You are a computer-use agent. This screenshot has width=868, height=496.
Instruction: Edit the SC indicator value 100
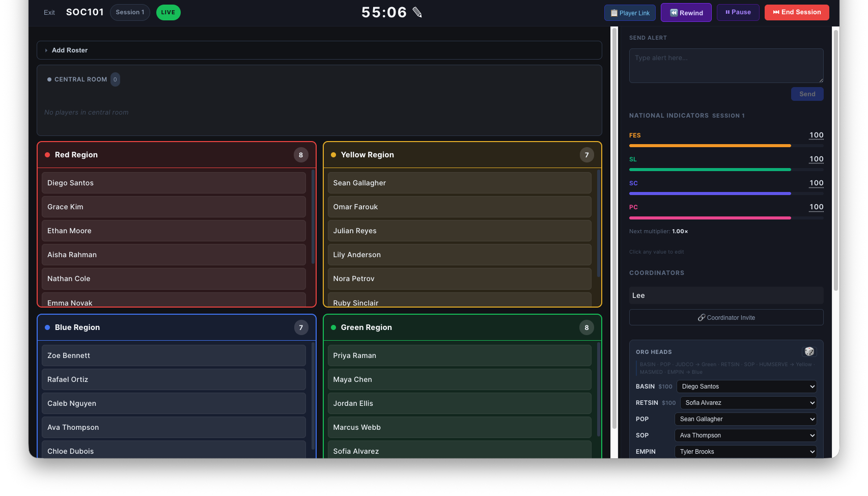click(816, 183)
